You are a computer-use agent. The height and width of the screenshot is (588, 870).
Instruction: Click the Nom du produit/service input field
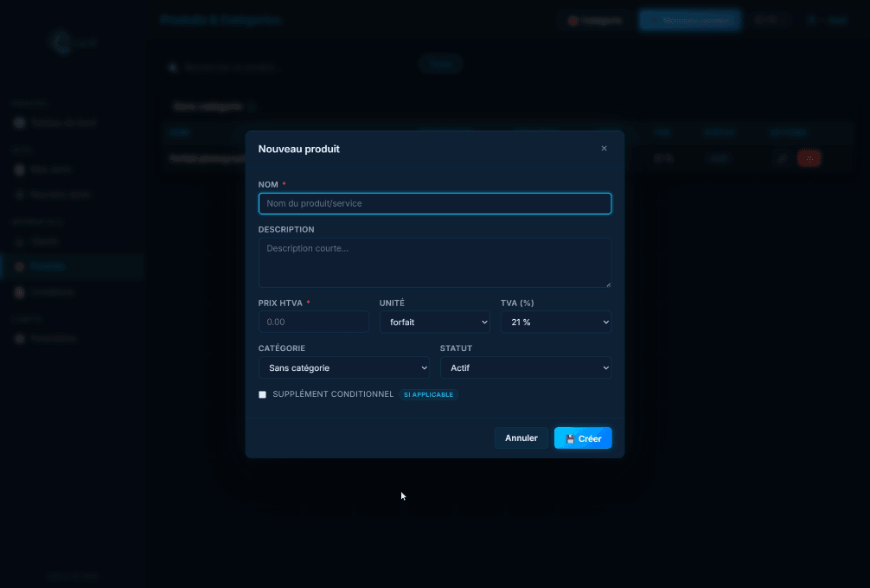click(x=434, y=203)
